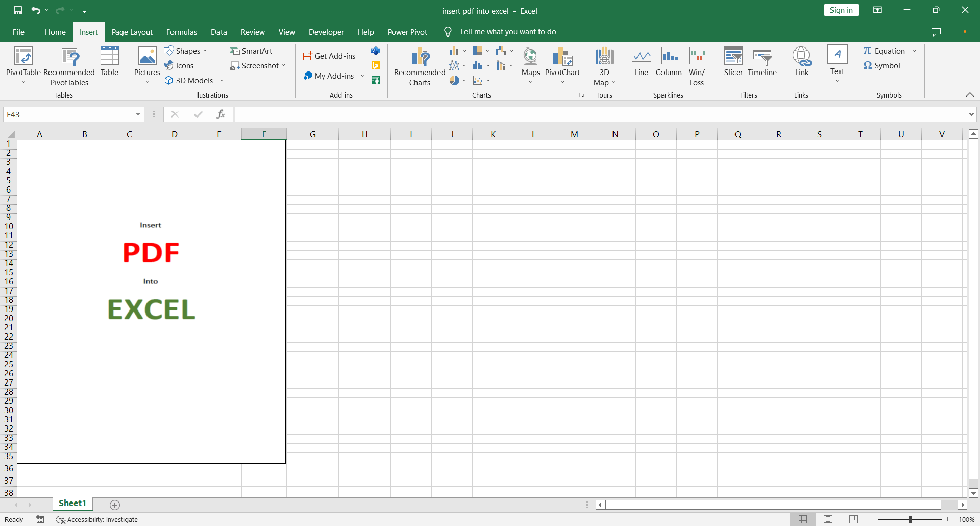Image resolution: width=980 pixels, height=526 pixels.
Task: Open Recommended Charts
Action: coord(420,65)
